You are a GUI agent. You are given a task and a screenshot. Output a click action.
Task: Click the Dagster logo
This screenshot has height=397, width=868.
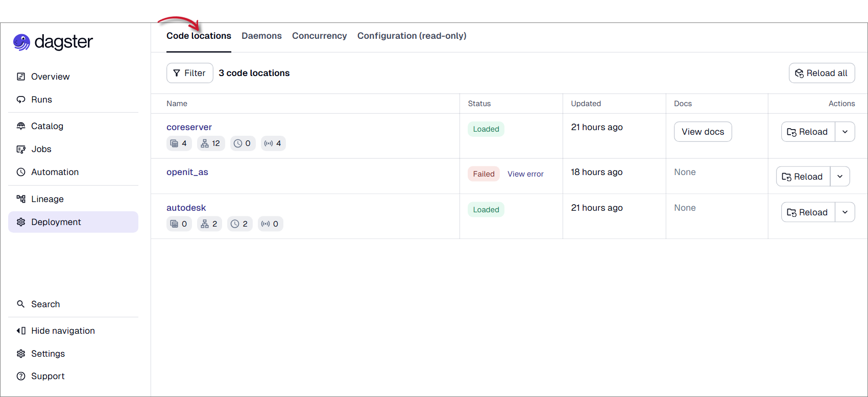click(x=53, y=42)
